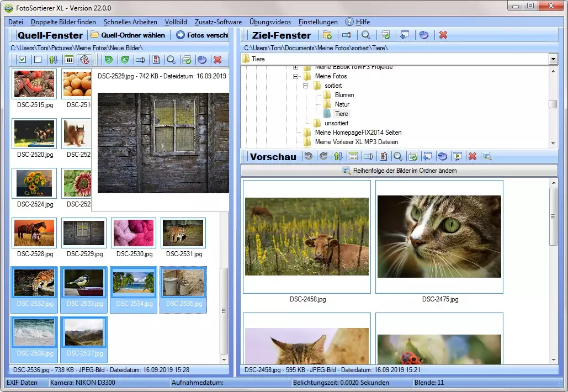Click the red X delete icon in Quell-Fenster toolbar
The width and height of the screenshot is (568, 392).
(217, 60)
